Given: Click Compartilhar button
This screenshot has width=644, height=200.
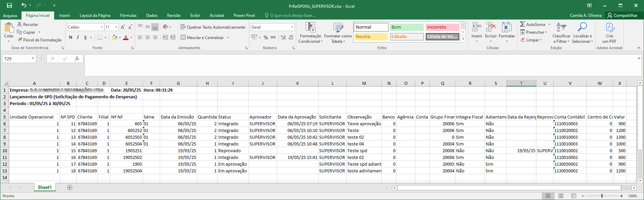Looking at the screenshot, I should pyautogui.click(x=622, y=15).
